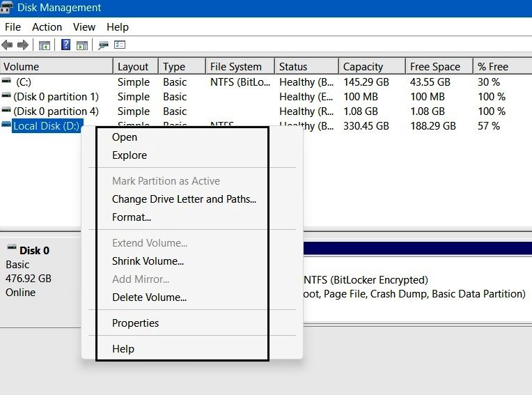The height and width of the screenshot is (395, 532).
Task: Click the Forward arrow toolbar icon
Action: click(x=23, y=45)
